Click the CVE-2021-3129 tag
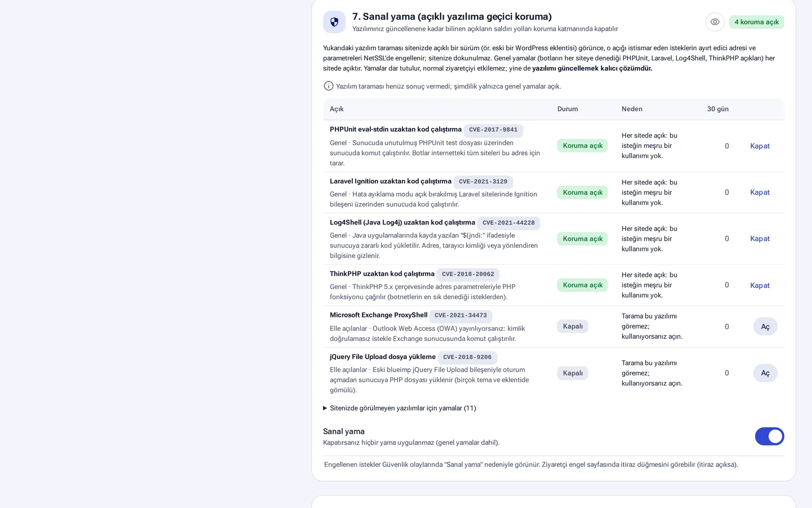 (x=483, y=182)
